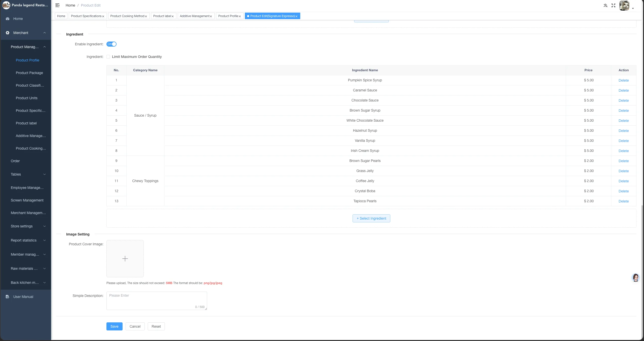Switch to Home tab

(61, 16)
